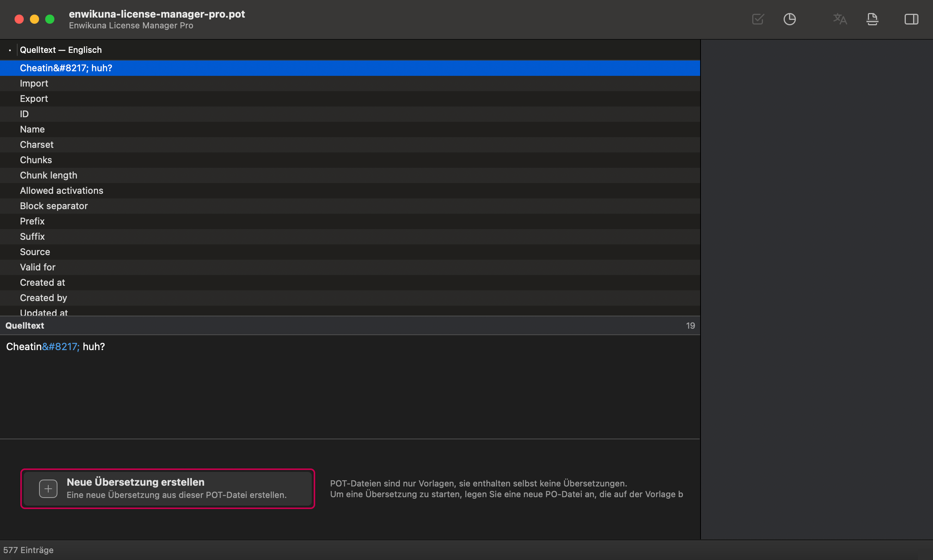Select the 'Created by' list row
The height and width of the screenshot is (560, 933).
[350, 298]
